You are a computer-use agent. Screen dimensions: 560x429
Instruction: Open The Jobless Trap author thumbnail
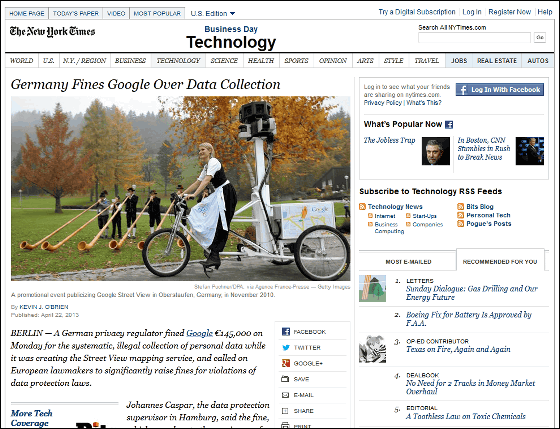436,151
